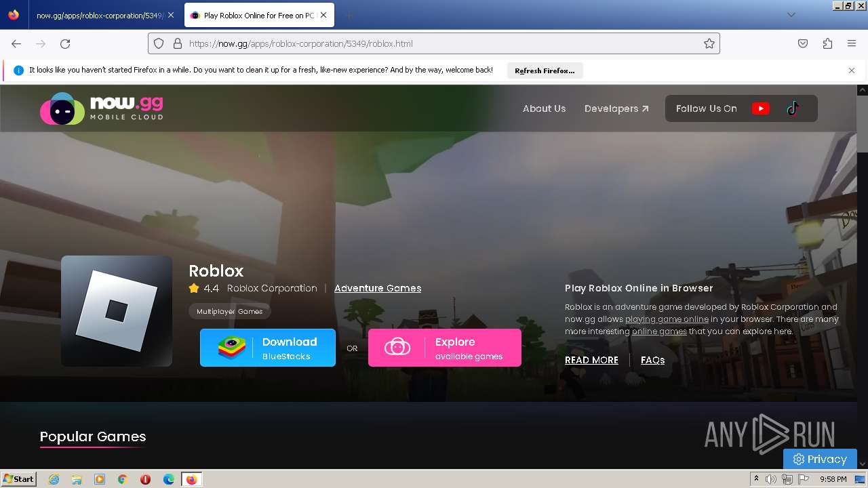
Task: Click the Save to Pocket icon
Action: [x=803, y=43]
